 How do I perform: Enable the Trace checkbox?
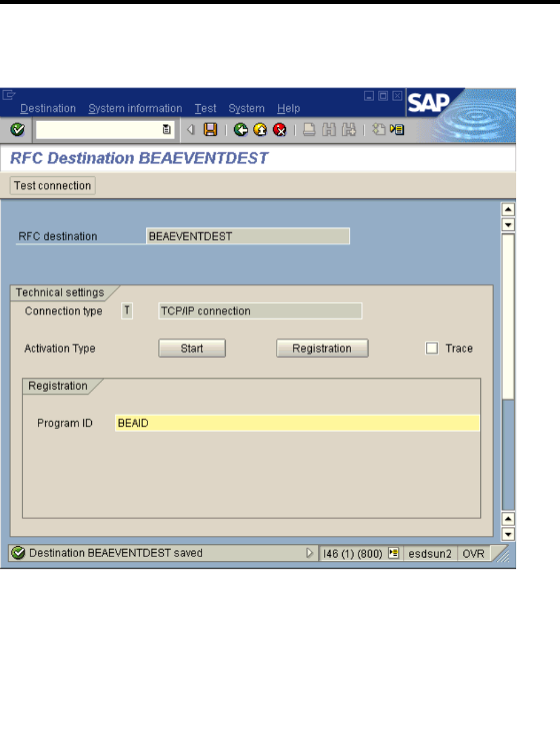431,348
